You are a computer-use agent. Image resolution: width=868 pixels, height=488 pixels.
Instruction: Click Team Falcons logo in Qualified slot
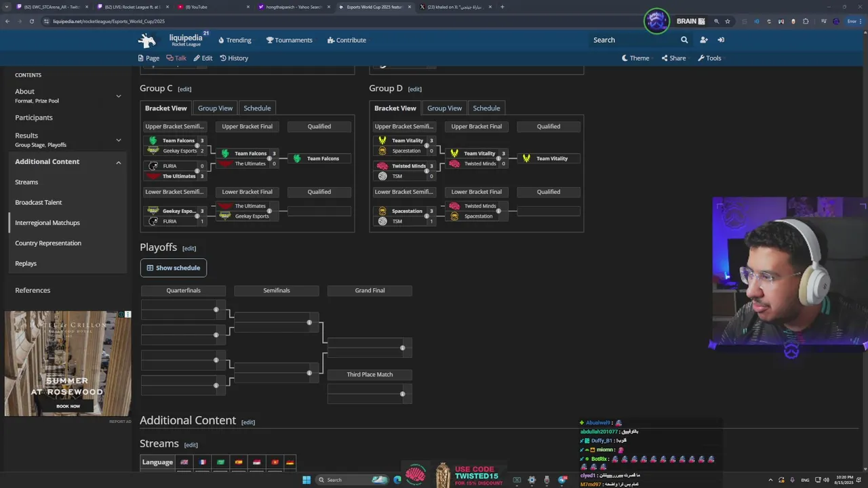[x=297, y=159]
